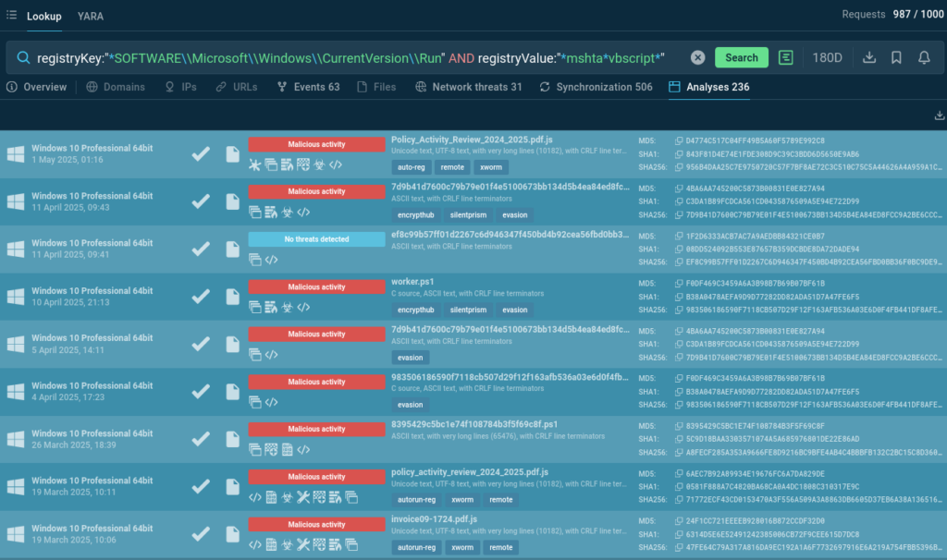Switch to the YARA tab
The height and width of the screenshot is (560, 947).
91,16
